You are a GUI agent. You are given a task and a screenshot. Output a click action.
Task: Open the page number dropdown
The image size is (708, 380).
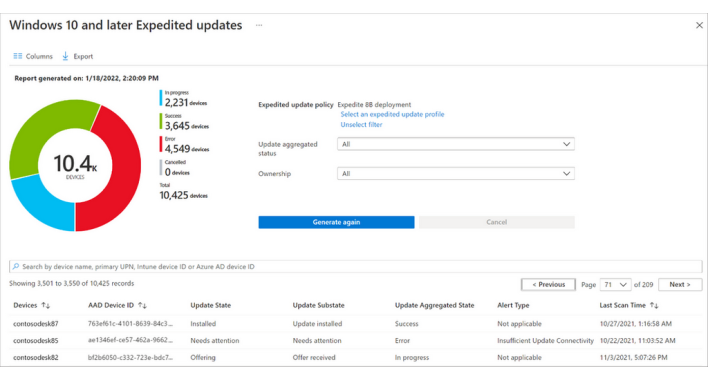[615, 285]
